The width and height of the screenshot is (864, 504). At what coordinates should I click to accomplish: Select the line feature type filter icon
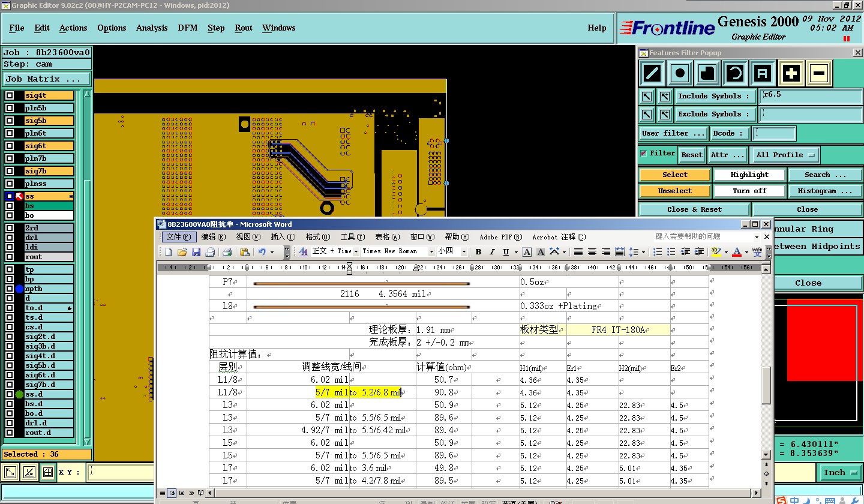tap(652, 74)
